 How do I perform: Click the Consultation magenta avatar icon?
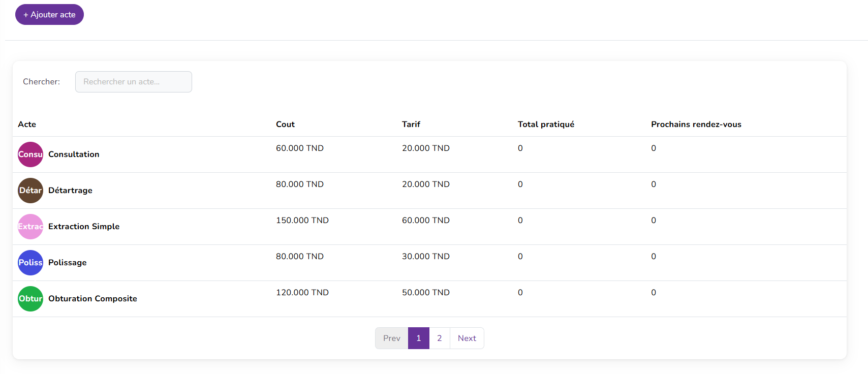coord(30,154)
